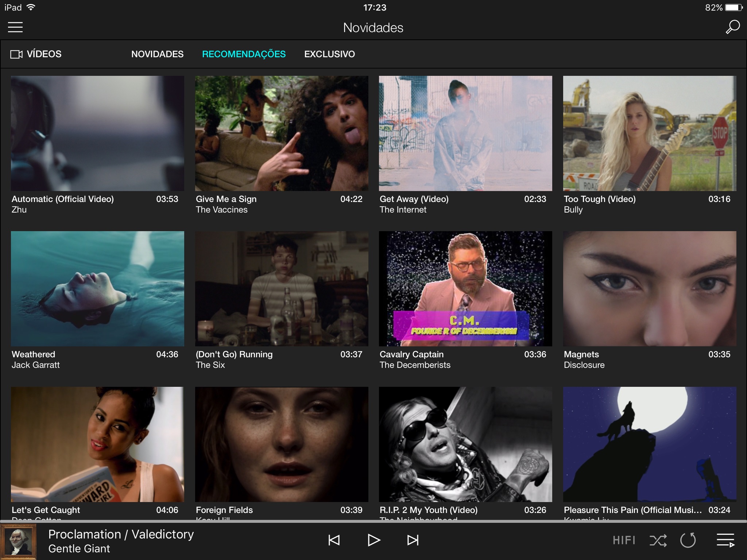Viewport: 747px width, 560px height.
Task: Open the search magnifier
Action: [x=732, y=27]
